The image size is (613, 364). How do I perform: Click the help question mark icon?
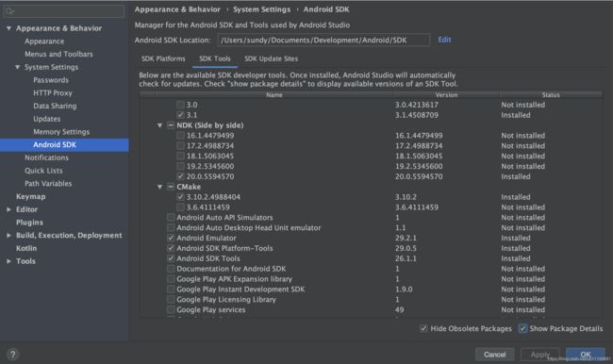(12, 355)
